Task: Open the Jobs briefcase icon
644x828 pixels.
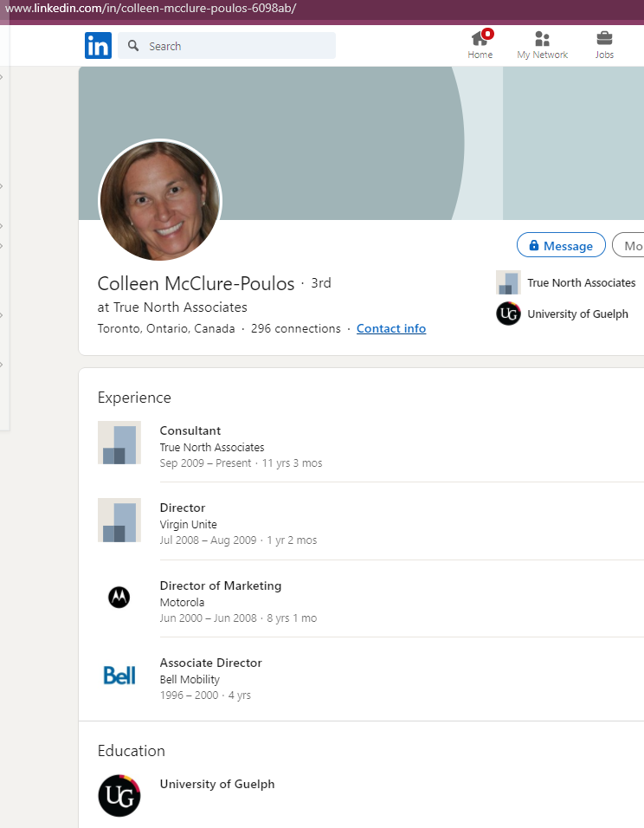Action: (x=604, y=39)
